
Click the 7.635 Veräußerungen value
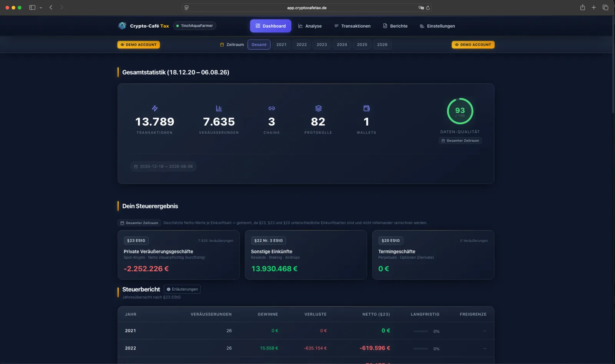click(x=219, y=122)
